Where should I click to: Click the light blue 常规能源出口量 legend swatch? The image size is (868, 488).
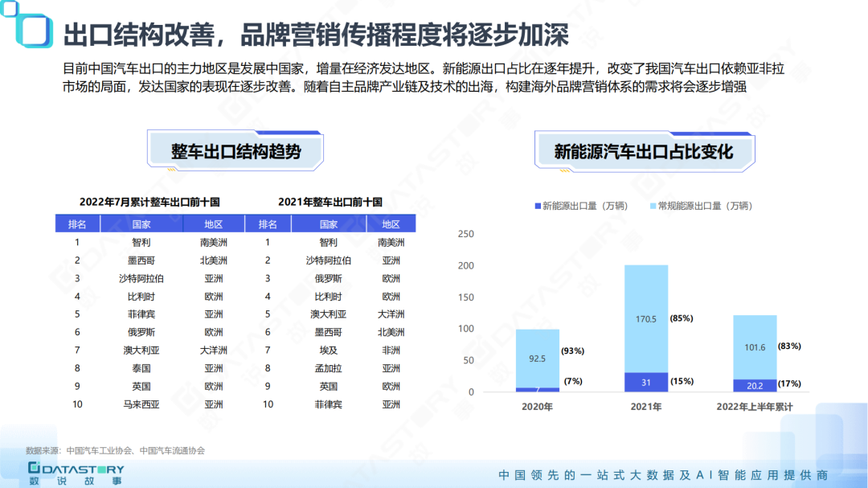tap(653, 206)
